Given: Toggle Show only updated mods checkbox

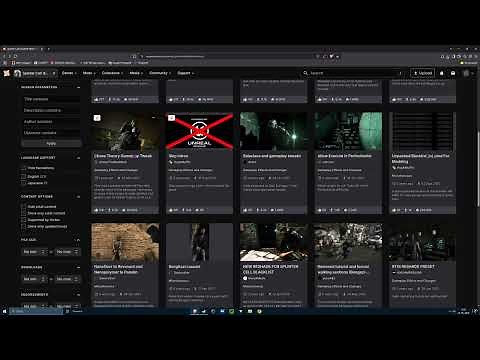Looking at the screenshot, I should [23, 226].
